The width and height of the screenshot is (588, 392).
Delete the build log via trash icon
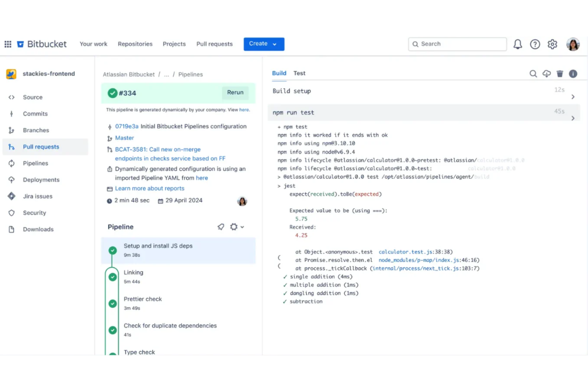560,73
